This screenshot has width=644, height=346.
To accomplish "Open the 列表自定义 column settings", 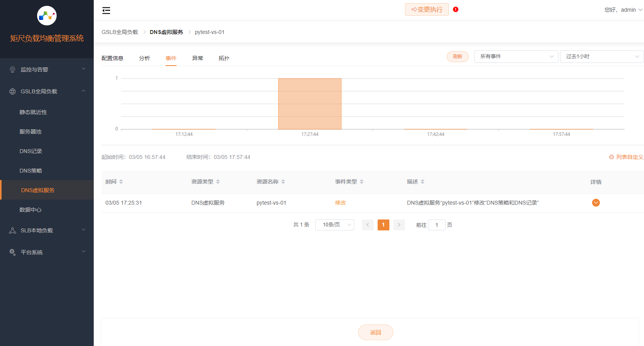I will [626, 157].
